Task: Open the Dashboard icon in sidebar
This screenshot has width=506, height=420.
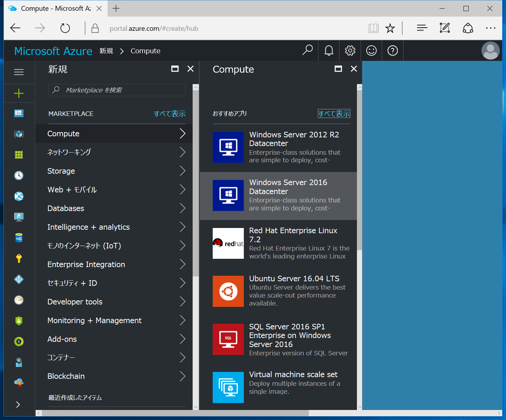Action: (x=19, y=113)
